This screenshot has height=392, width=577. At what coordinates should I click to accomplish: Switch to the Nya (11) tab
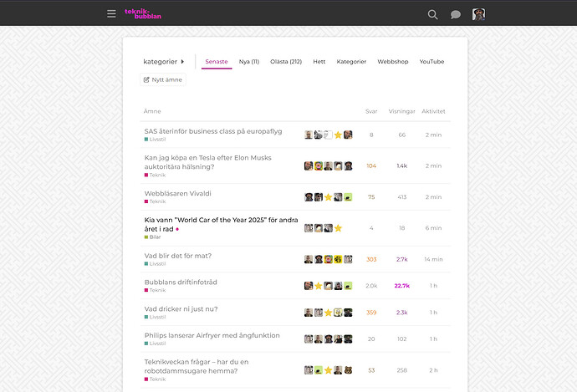(x=249, y=62)
